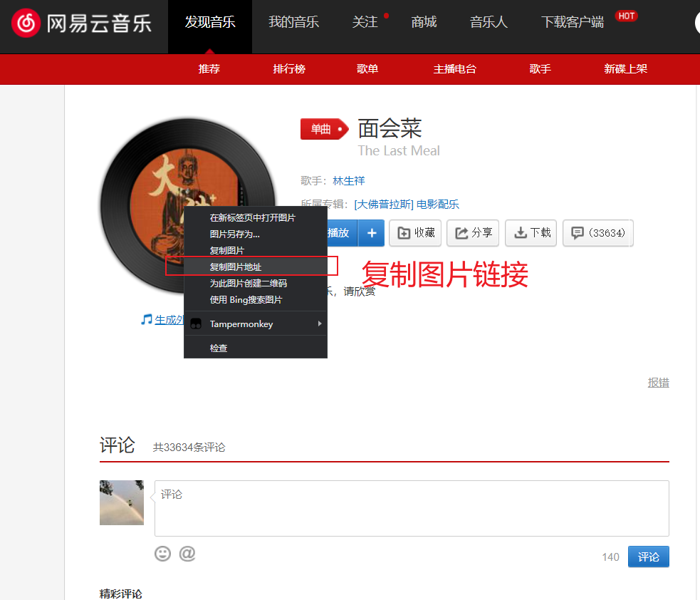Open the Tampermonkey submenu arrow
Image resolution: width=700 pixels, height=600 pixels.
pos(320,324)
